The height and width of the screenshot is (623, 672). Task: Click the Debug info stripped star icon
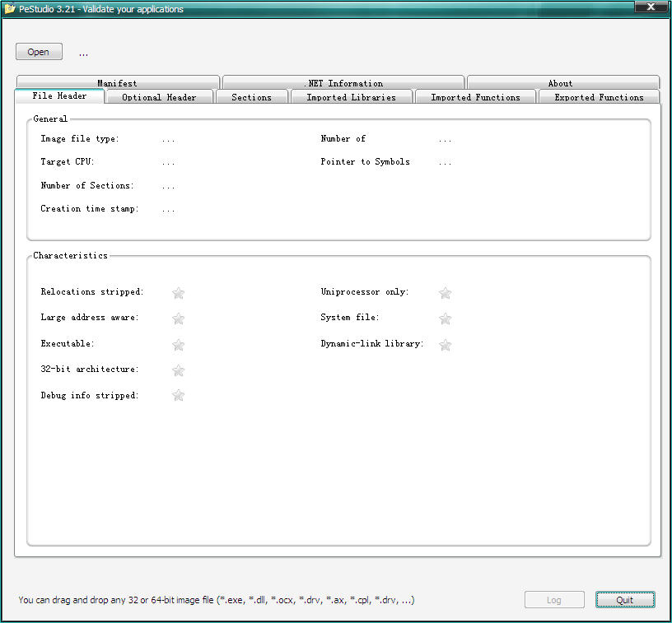pos(178,395)
